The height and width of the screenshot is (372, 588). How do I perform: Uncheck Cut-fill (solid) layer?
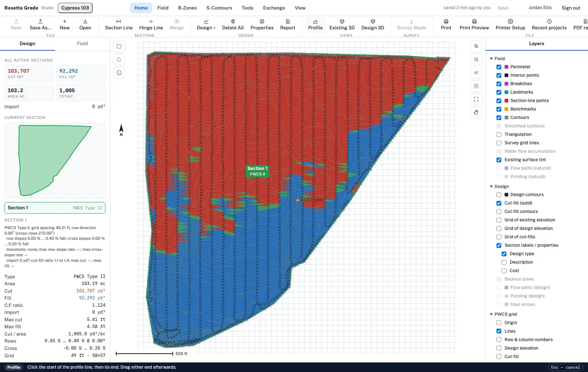499,203
